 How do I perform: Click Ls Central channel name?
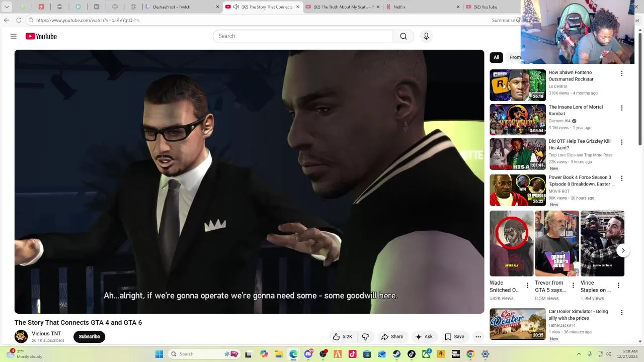(557, 86)
